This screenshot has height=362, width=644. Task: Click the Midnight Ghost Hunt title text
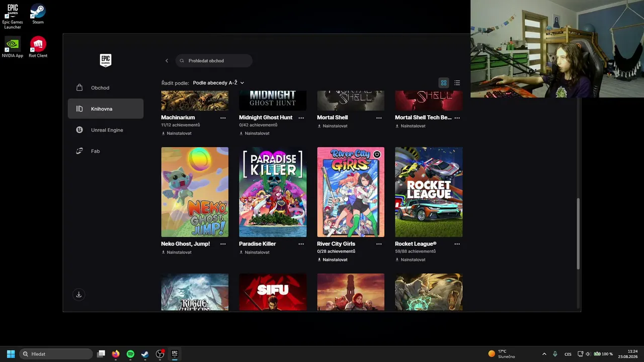click(266, 118)
